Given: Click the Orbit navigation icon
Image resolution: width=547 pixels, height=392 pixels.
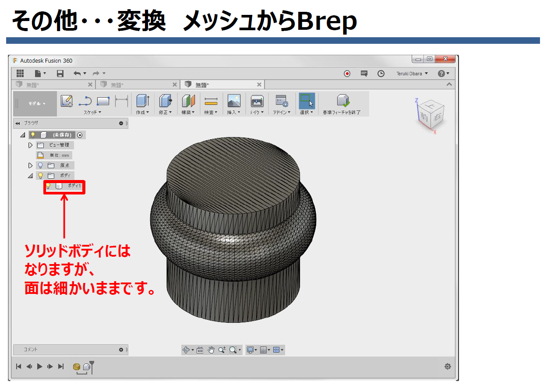Looking at the screenshot, I should click(x=186, y=350).
